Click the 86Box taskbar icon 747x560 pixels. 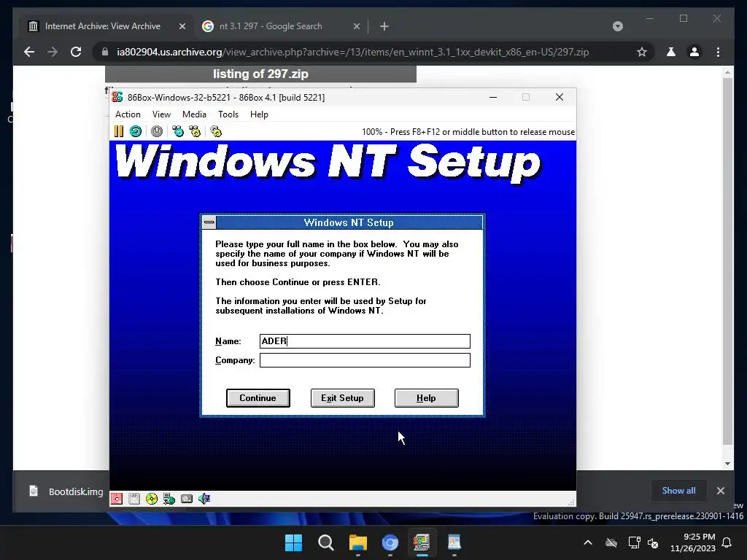[422, 542]
